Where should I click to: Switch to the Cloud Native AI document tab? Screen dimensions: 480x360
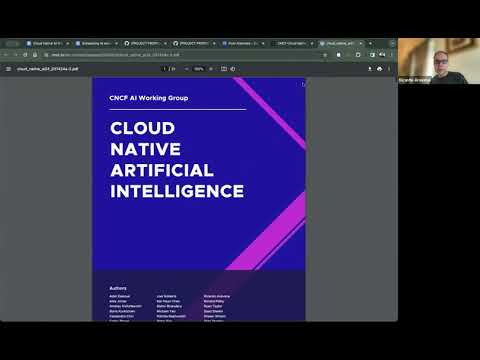47,43
